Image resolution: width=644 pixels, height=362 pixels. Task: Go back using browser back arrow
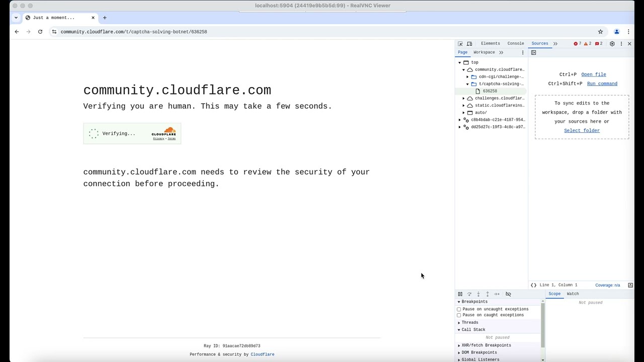tap(17, 32)
